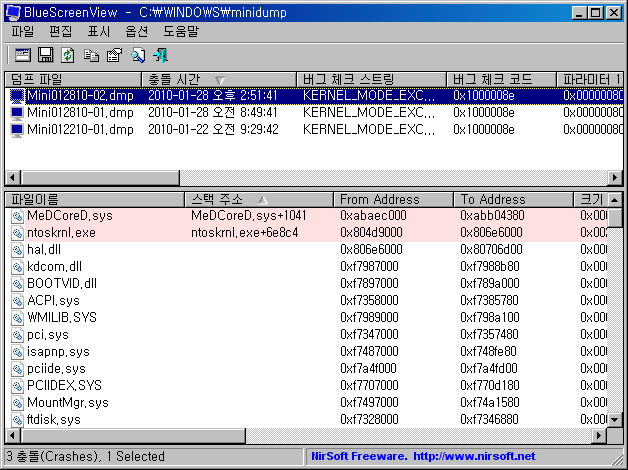Sort by 덤프 파일 column header
This screenshot has height=470, width=628.
click(x=73, y=79)
